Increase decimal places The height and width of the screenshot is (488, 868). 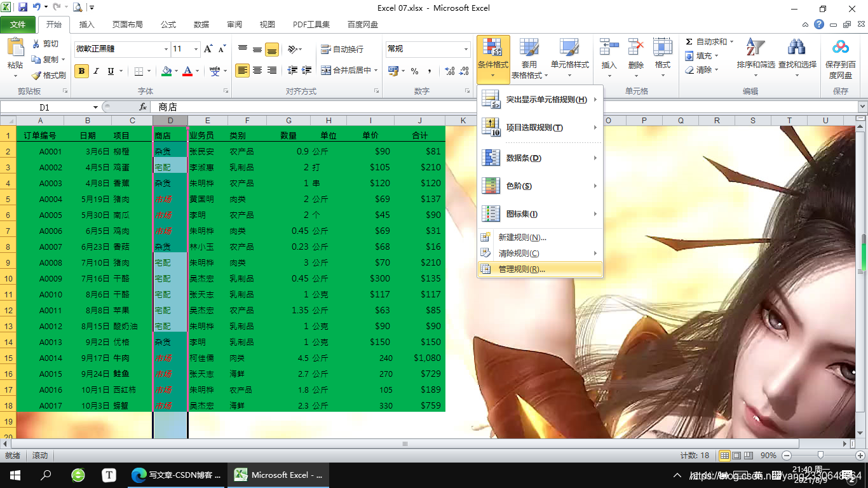click(450, 71)
